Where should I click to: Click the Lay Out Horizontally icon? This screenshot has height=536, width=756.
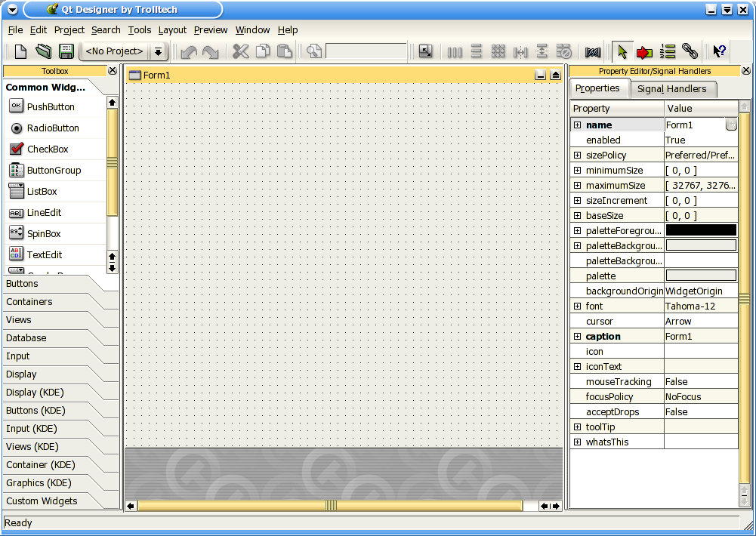point(454,51)
